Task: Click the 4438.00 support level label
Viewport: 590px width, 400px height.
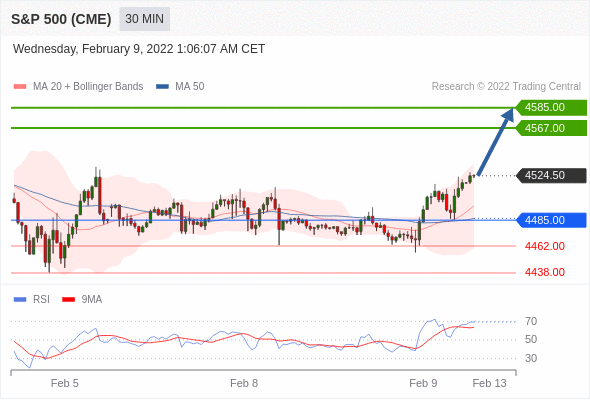Action: click(x=544, y=272)
